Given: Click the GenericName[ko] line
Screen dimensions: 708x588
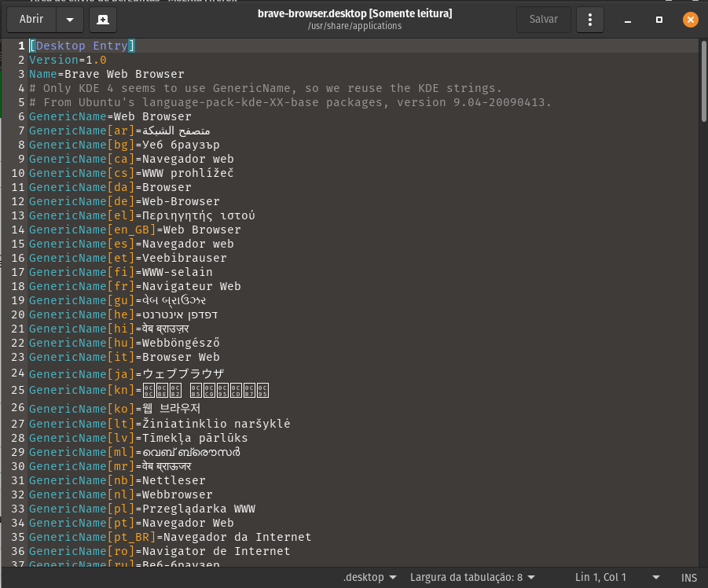Looking at the screenshot, I should (115, 409).
